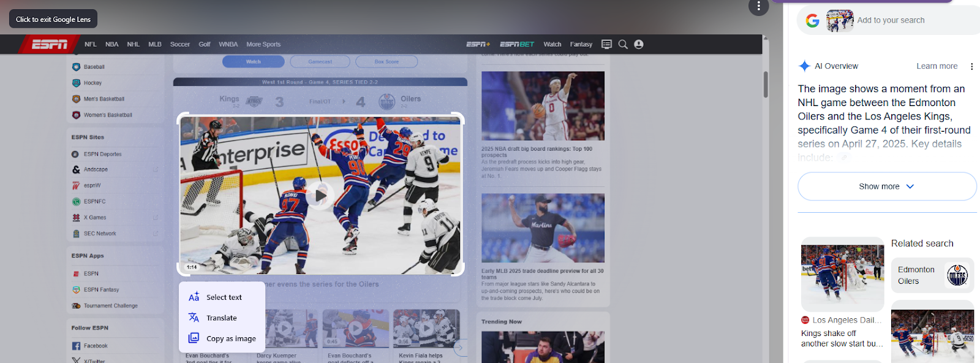Click the Copy as image icon

pyautogui.click(x=194, y=338)
